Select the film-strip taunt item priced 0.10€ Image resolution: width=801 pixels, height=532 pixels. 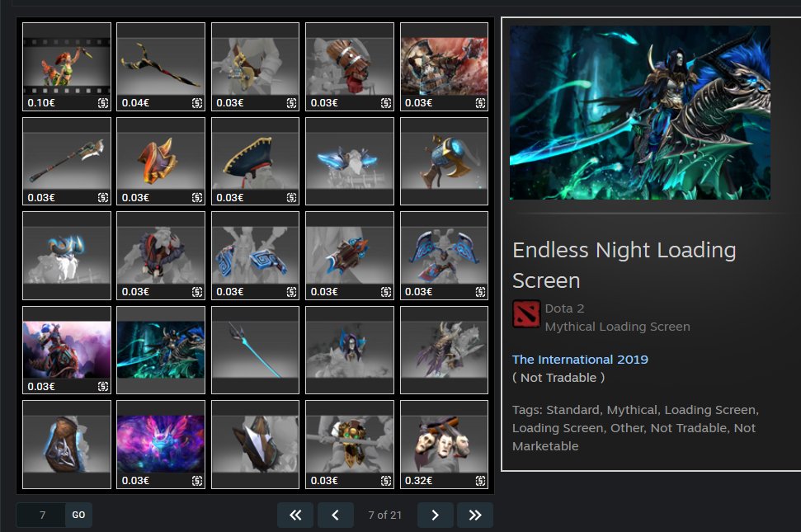(66, 67)
